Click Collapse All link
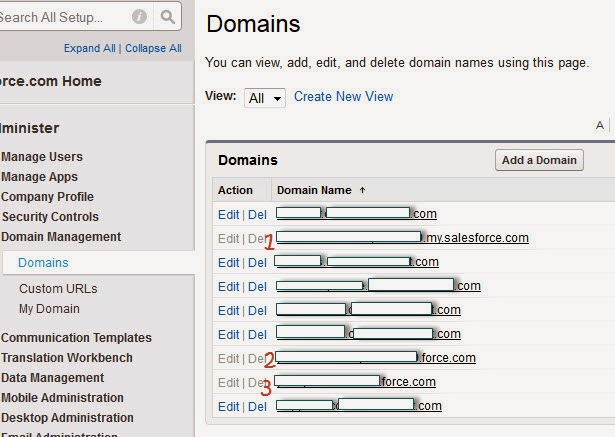The height and width of the screenshot is (437, 615). click(153, 48)
